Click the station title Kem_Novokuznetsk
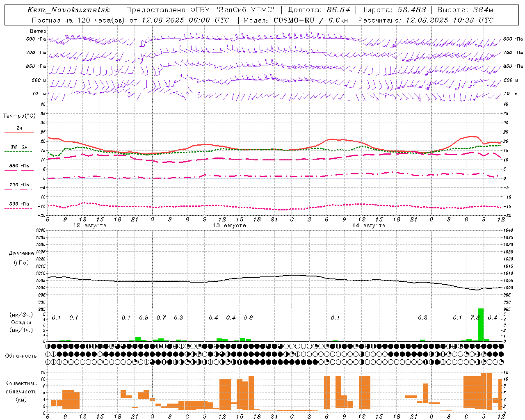This screenshot has width=525, height=420. coord(68,10)
